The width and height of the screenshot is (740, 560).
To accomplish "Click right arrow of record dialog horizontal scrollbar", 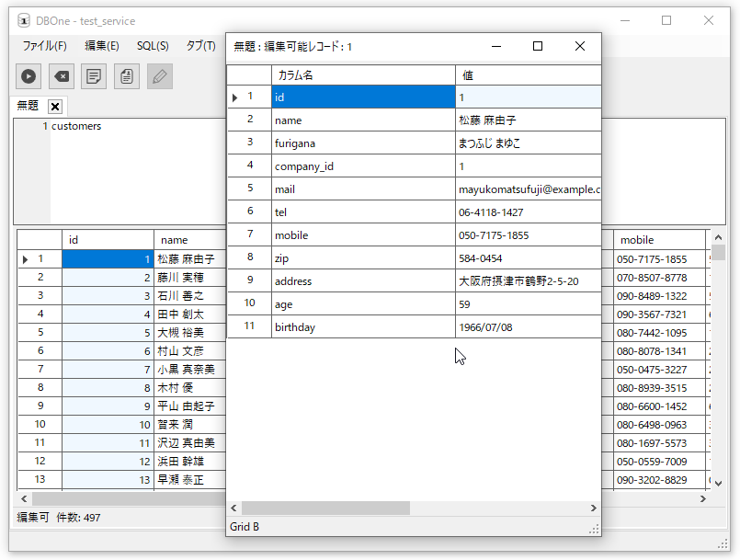I will pyautogui.click(x=594, y=509).
